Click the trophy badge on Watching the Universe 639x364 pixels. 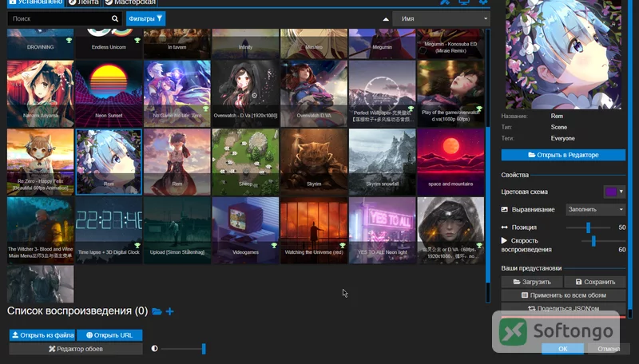pyautogui.click(x=343, y=246)
